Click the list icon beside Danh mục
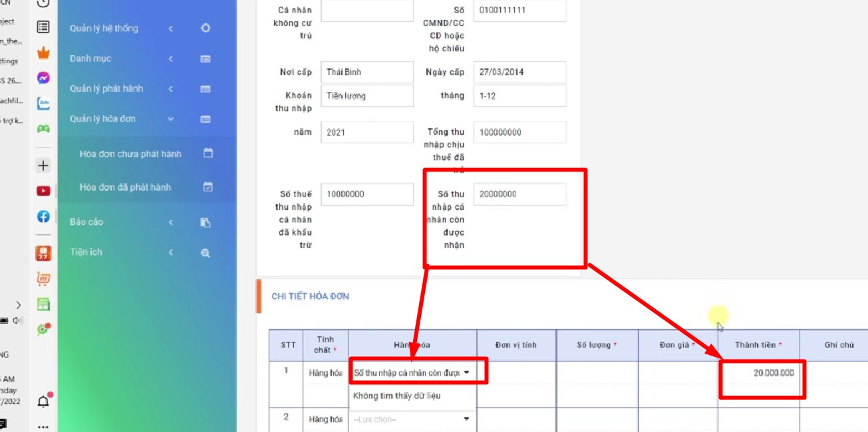Screen dimensions: 868x432 206,58
